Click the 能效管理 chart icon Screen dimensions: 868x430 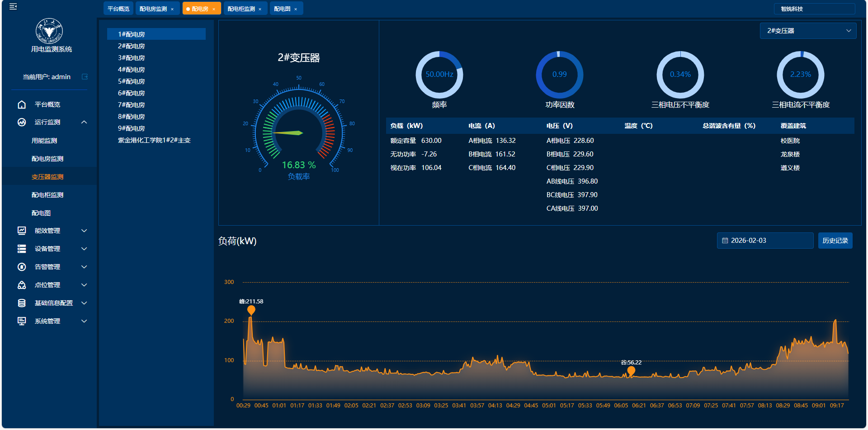coord(22,231)
